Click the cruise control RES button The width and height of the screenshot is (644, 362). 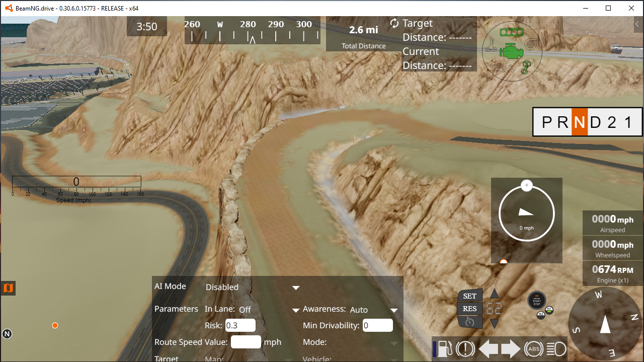pos(469,309)
